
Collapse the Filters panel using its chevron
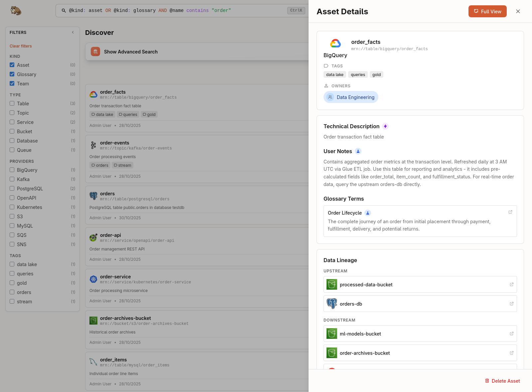coord(73,32)
